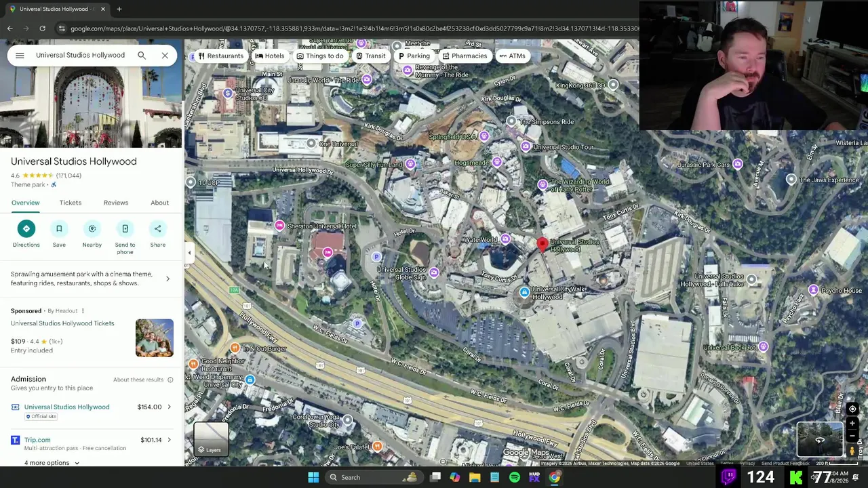Click the Directions icon button
The width and height of the screenshot is (868, 488).
point(26,228)
